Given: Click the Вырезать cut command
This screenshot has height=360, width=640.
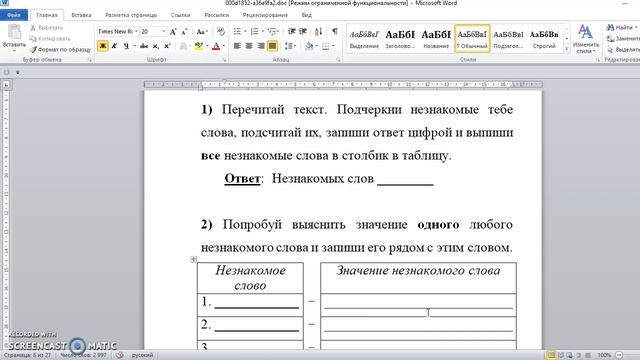Looking at the screenshot, I should point(47,28).
